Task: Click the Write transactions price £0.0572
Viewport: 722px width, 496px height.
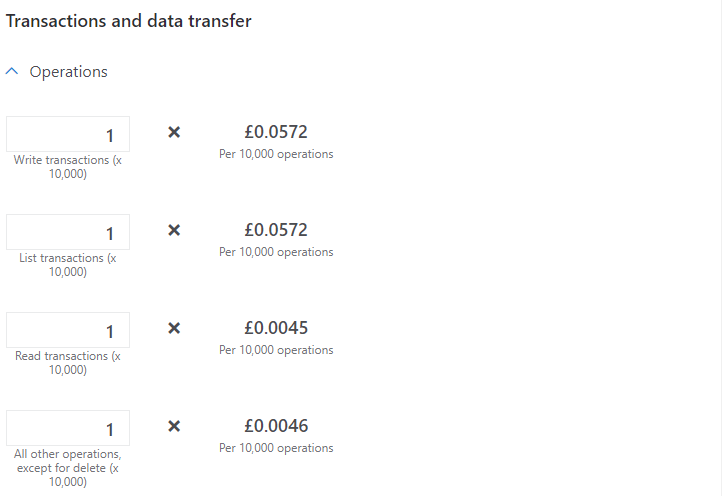Action: pos(276,132)
